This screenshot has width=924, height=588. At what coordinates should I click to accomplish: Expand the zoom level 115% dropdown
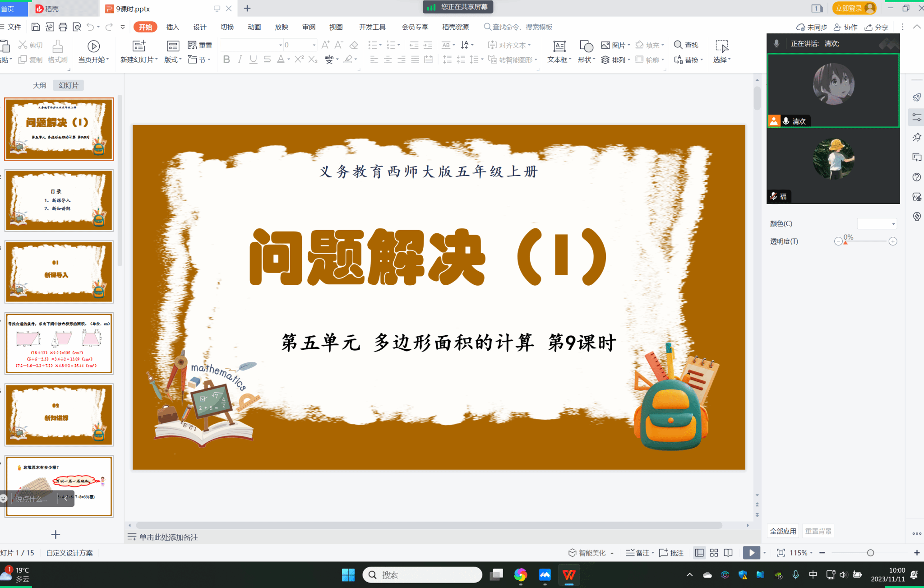(811, 553)
